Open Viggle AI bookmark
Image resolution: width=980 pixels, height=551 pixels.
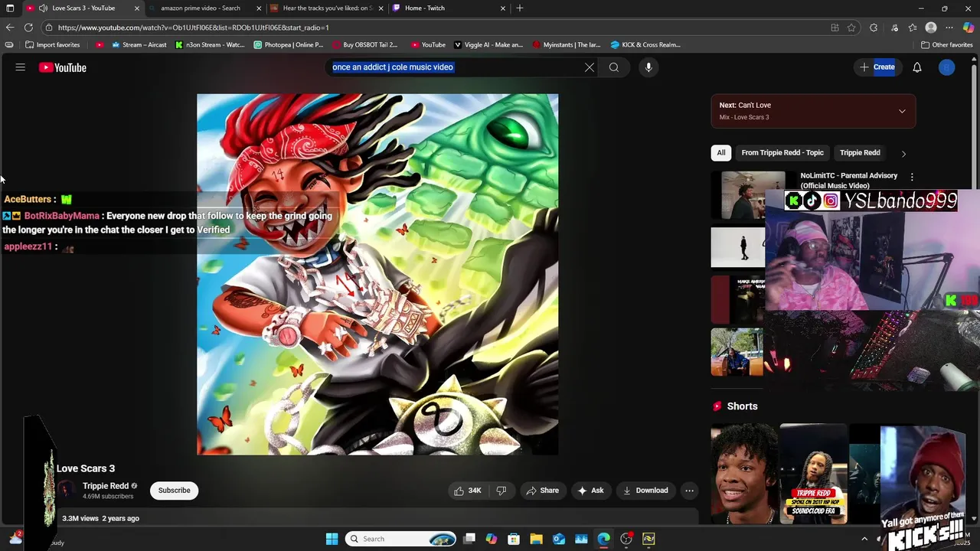coord(488,45)
